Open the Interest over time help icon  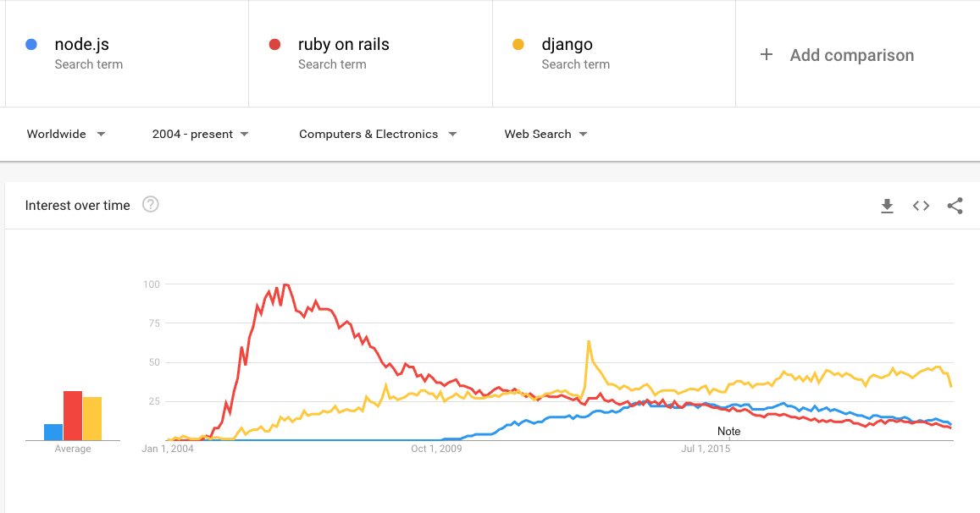(150, 204)
